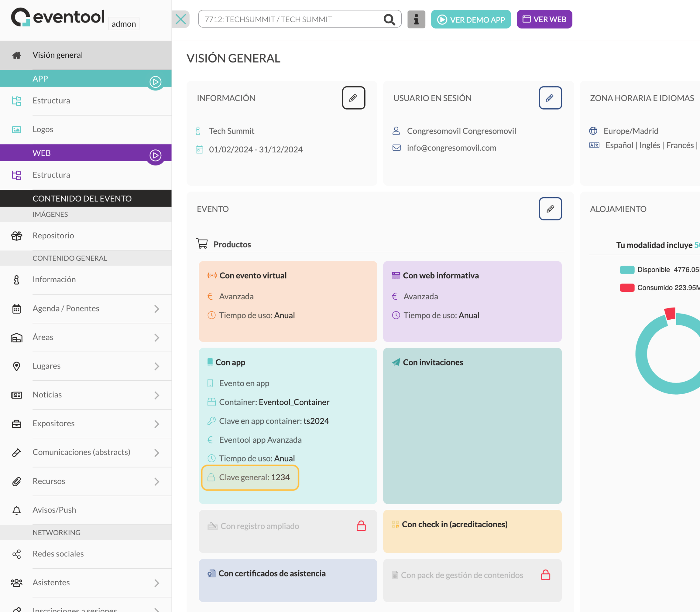Click lock icon on Con registro ampliado

coord(361,526)
